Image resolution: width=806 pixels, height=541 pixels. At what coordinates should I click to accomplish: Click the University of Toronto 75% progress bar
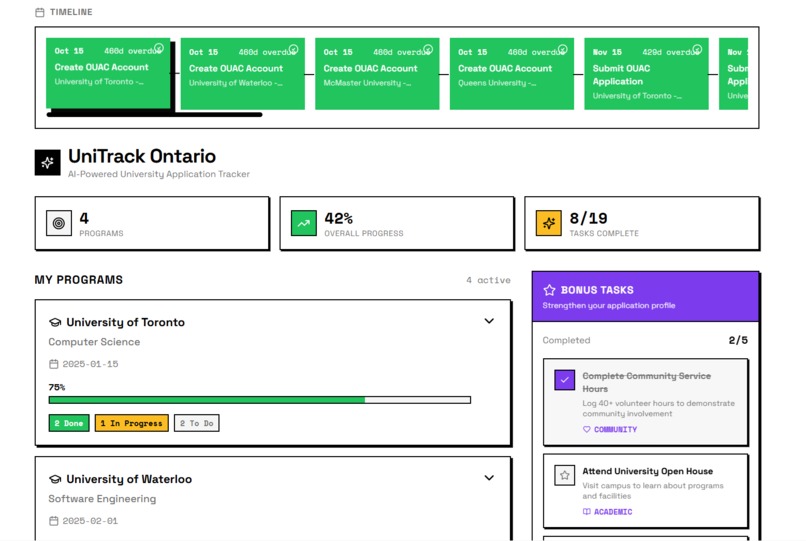click(x=260, y=400)
